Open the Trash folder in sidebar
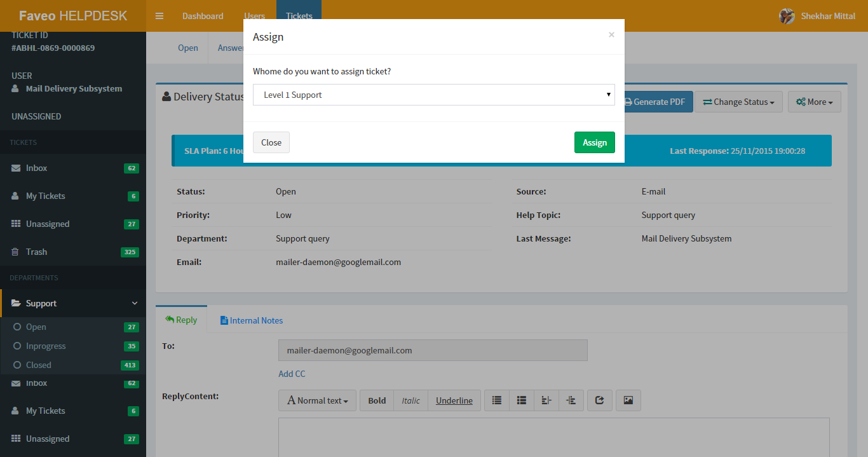 [36, 252]
